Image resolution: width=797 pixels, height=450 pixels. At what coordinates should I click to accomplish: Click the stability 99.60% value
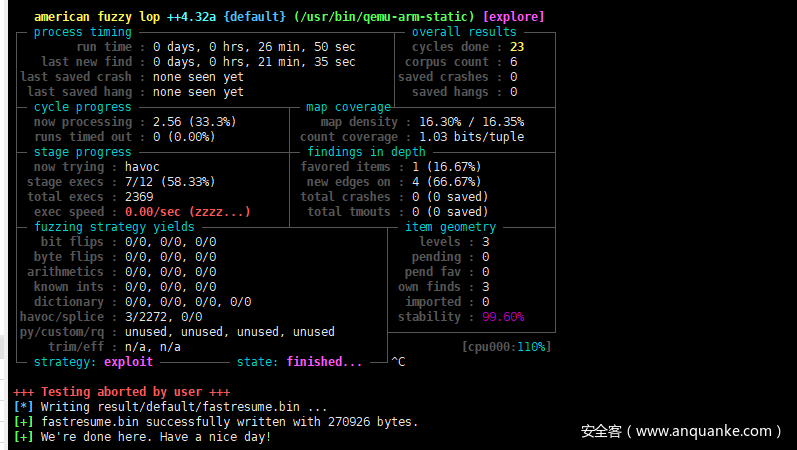point(503,317)
